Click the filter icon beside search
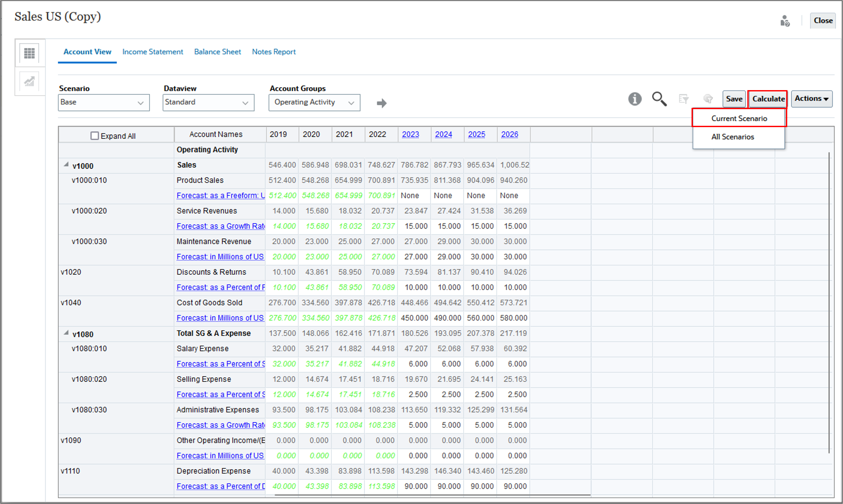This screenshot has height=504, width=843. pos(684,99)
